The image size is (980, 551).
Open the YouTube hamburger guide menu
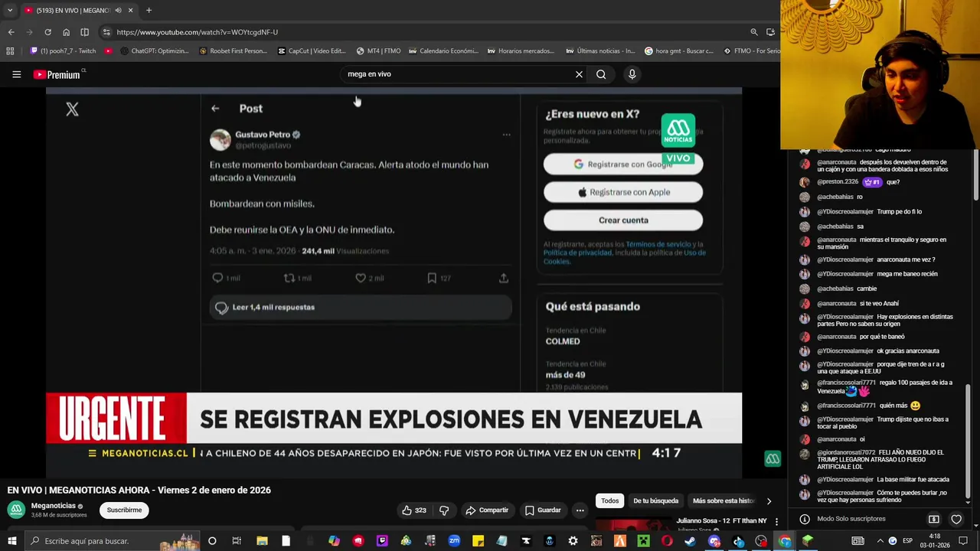click(x=16, y=74)
